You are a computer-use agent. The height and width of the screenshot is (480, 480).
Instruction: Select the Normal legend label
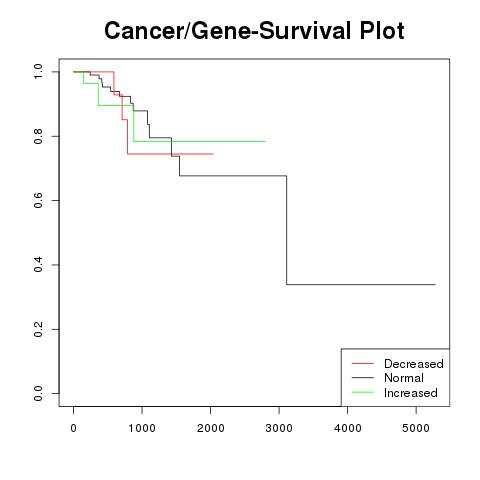(404, 378)
